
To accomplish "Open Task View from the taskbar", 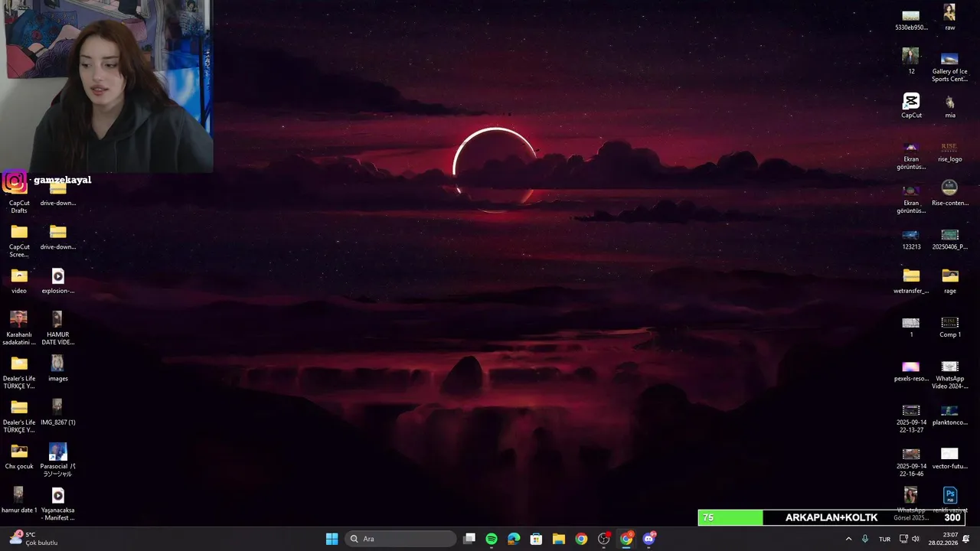I will [x=469, y=539].
